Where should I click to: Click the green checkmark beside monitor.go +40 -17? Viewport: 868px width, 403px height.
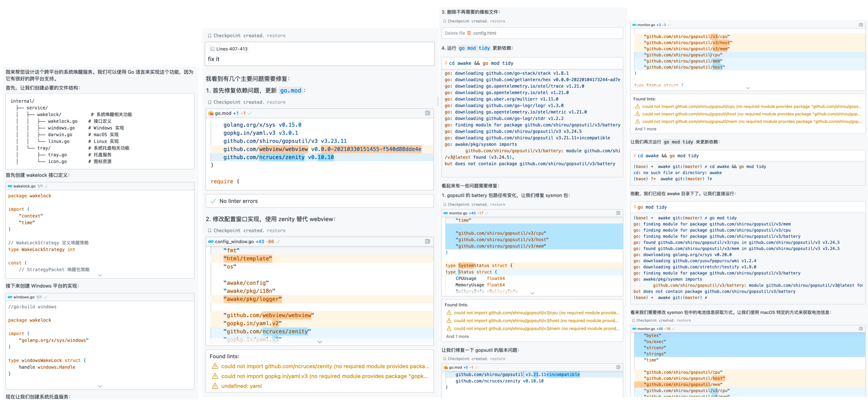[x=486, y=213]
